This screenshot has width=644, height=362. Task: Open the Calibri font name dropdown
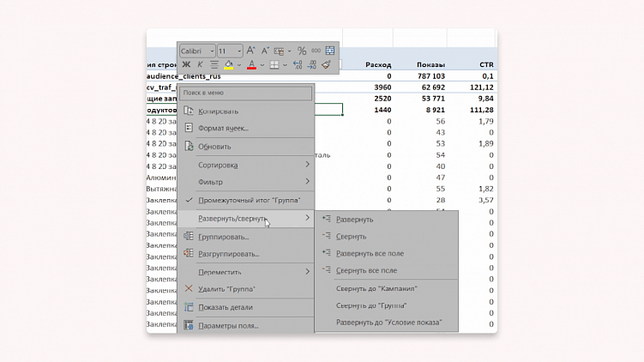(197, 51)
